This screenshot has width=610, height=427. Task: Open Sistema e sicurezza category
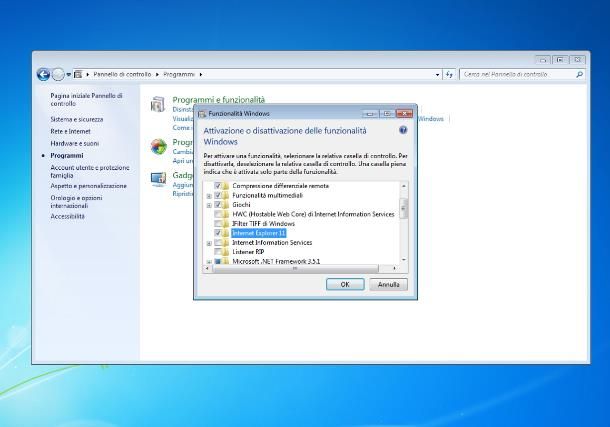point(77,119)
